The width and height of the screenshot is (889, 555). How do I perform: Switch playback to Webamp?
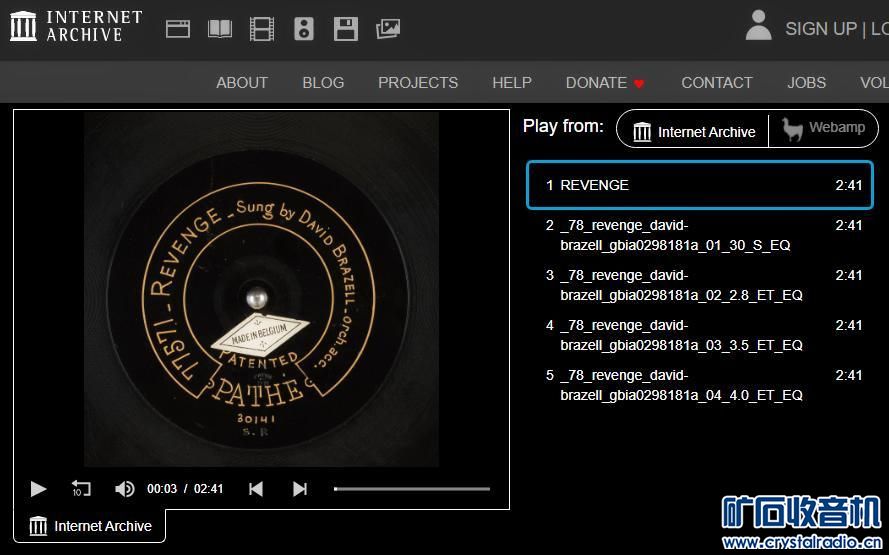(x=823, y=129)
